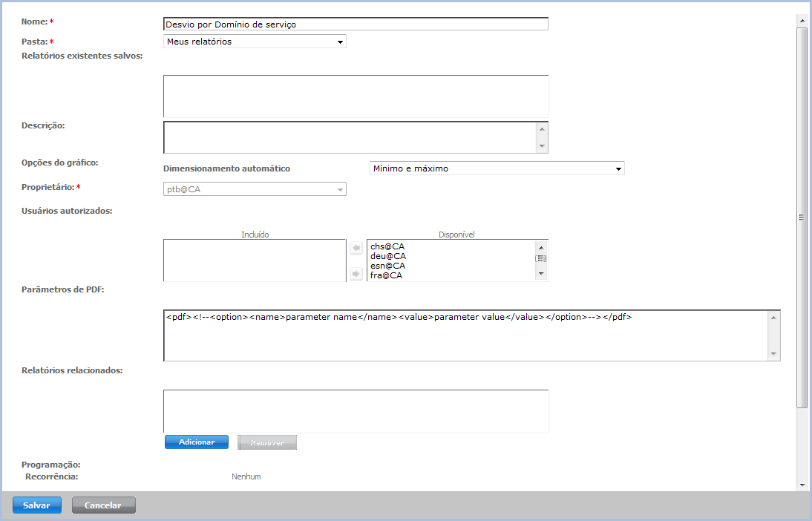Click the Remover button
812x521 pixels.
pyautogui.click(x=267, y=442)
